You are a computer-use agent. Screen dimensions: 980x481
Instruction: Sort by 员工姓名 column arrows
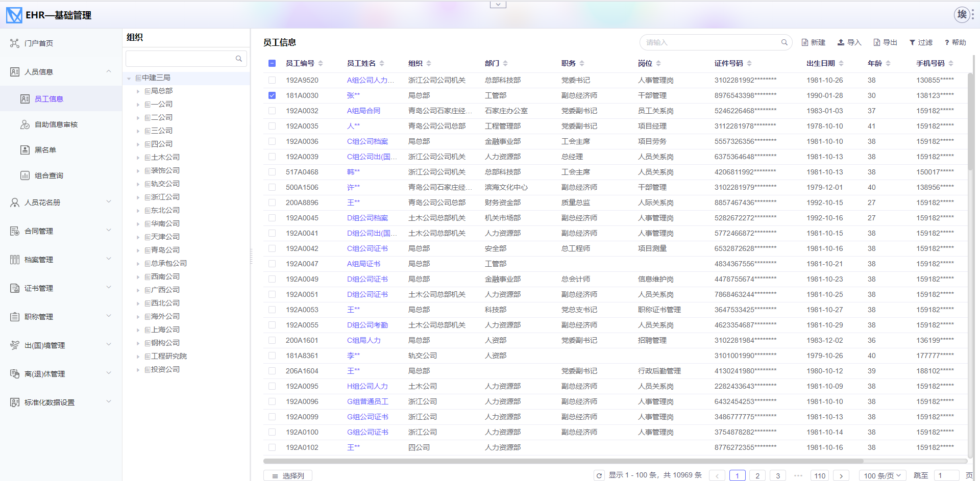tap(382, 63)
